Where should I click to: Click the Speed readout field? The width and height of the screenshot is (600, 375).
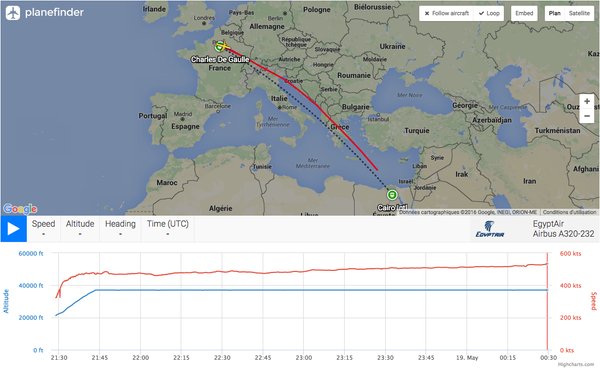click(x=43, y=228)
